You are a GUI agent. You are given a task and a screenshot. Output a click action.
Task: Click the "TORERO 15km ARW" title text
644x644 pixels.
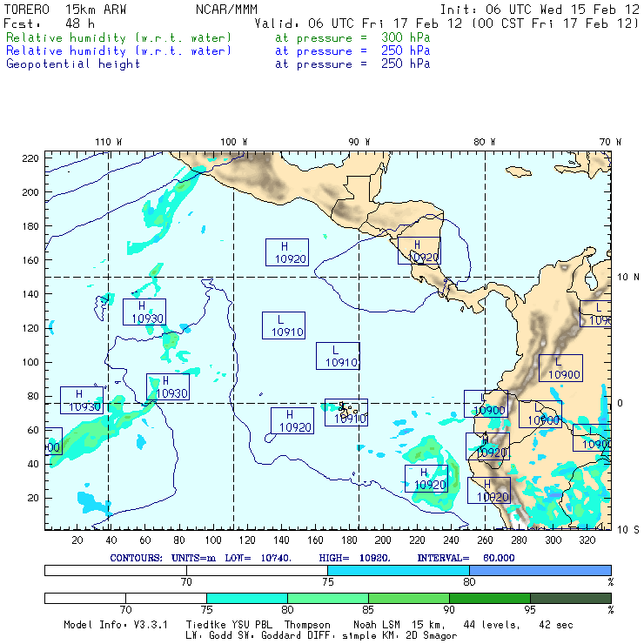click(x=65, y=10)
